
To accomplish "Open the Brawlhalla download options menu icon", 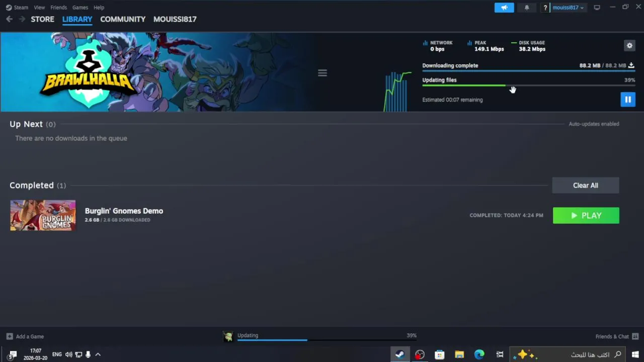I will click(323, 73).
